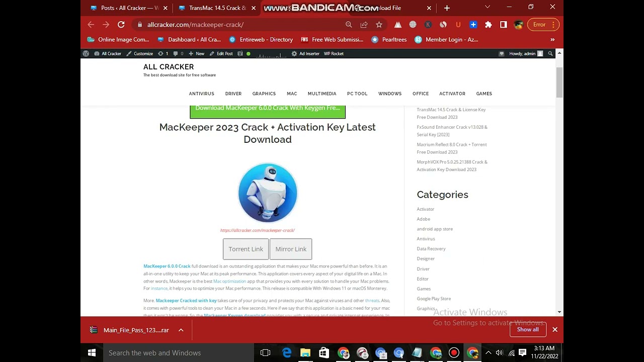The width and height of the screenshot is (644, 362).
Task: Close the downloads bar
Action: tap(555, 329)
